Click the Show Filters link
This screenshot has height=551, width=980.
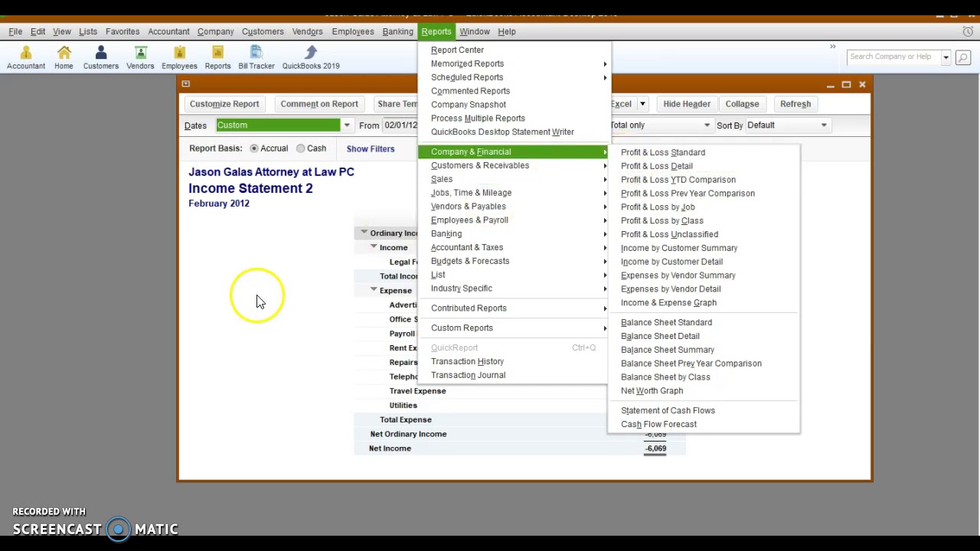(371, 148)
